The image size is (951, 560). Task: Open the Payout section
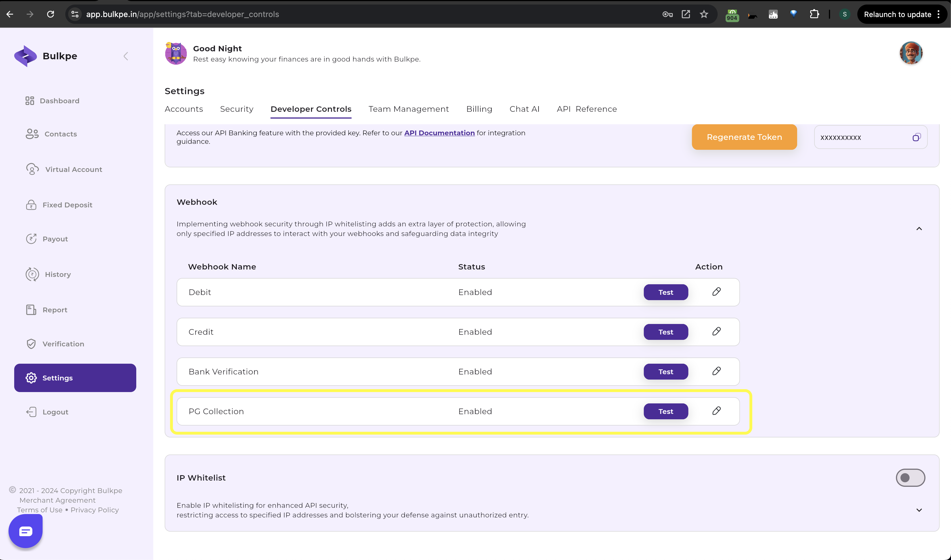point(47,239)
